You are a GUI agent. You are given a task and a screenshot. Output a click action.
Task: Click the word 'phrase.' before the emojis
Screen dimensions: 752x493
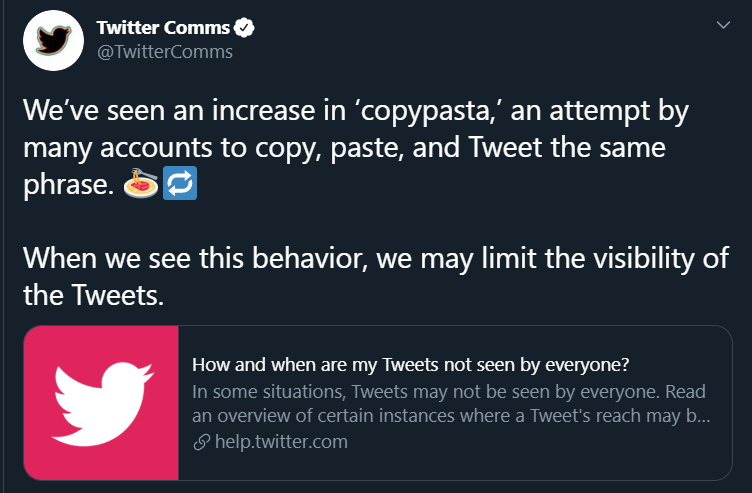pyautogui.click(x=69, y=185)
